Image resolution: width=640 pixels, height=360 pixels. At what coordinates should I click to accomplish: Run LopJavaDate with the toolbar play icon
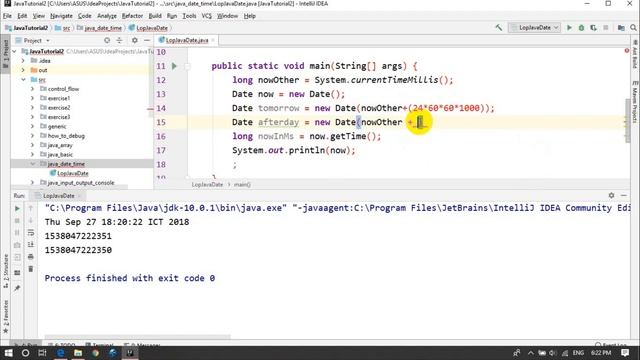click(x=569, y=28)
